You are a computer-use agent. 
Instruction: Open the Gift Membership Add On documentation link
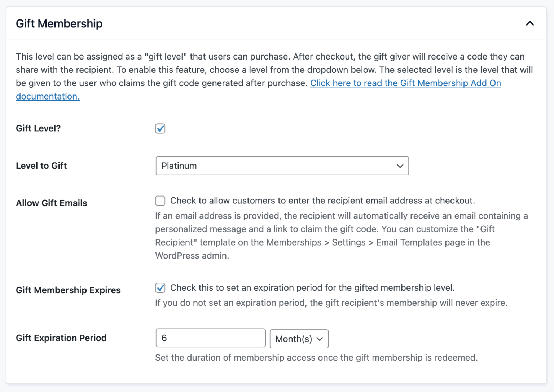click(405, 83)
